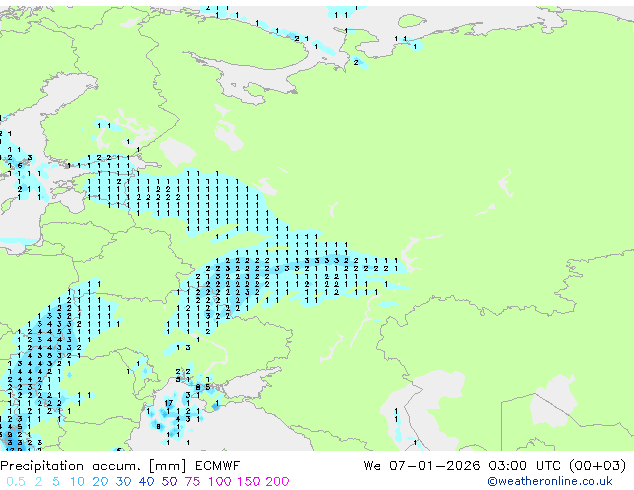The image size is (634, 490).
Task: Click the '(00+03)' forecast offset text
Action: click(598, 466)
